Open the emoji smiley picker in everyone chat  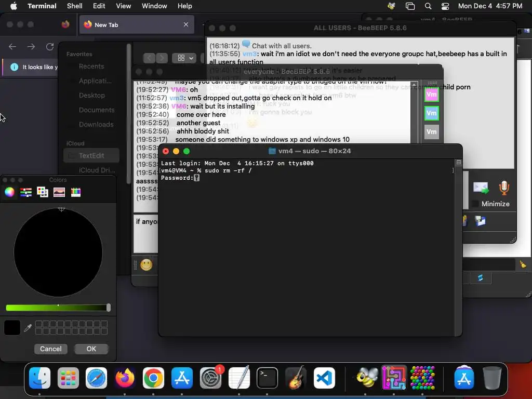coord(146,265)
